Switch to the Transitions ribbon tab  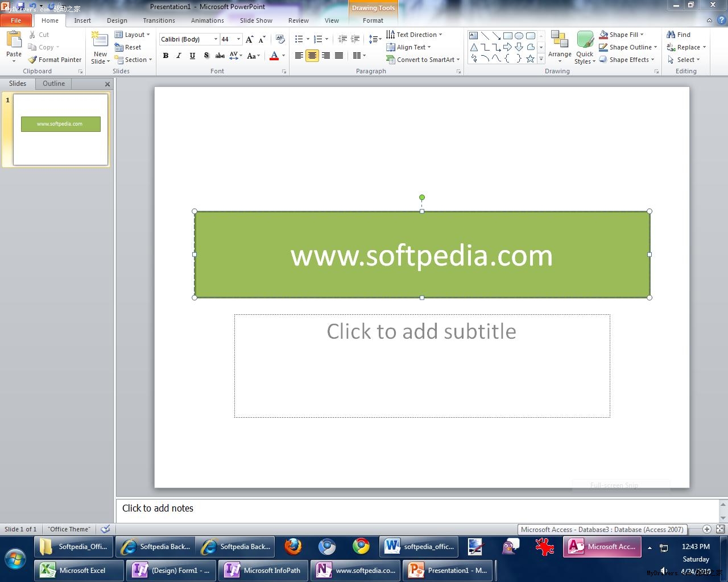click(159, 20)
